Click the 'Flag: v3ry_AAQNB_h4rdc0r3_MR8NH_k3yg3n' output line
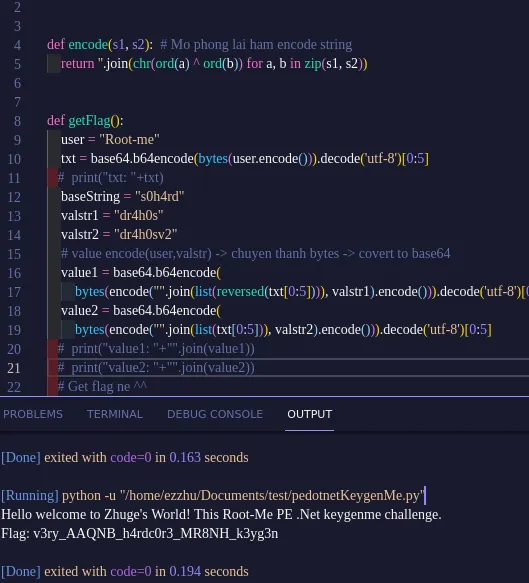The image size is (529, 583). pyautogui.click(x=139, y=534)
